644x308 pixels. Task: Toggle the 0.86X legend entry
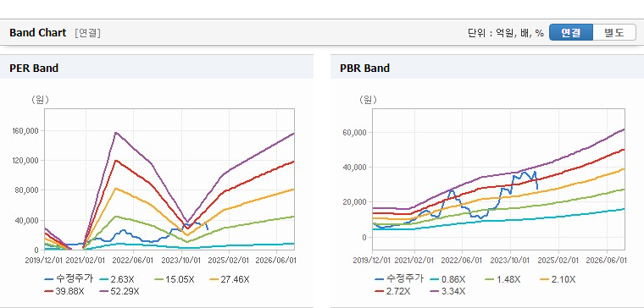pos(447,279)
